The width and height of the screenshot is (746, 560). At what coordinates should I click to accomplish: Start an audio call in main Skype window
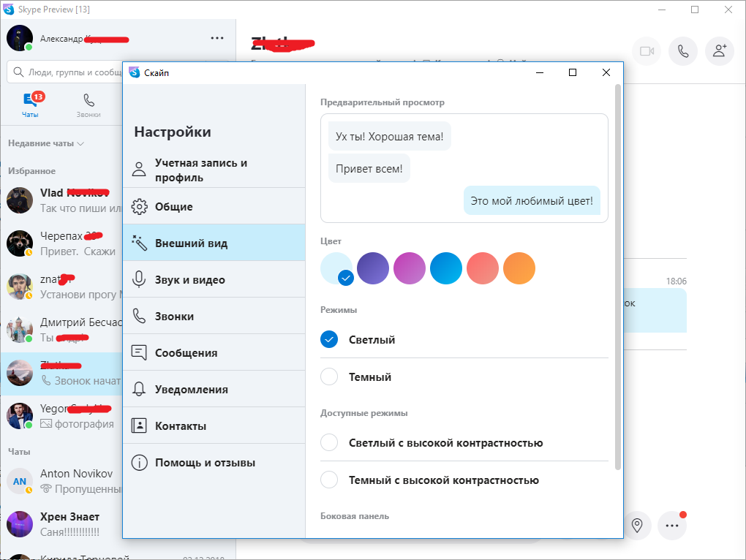pos(683,51)
